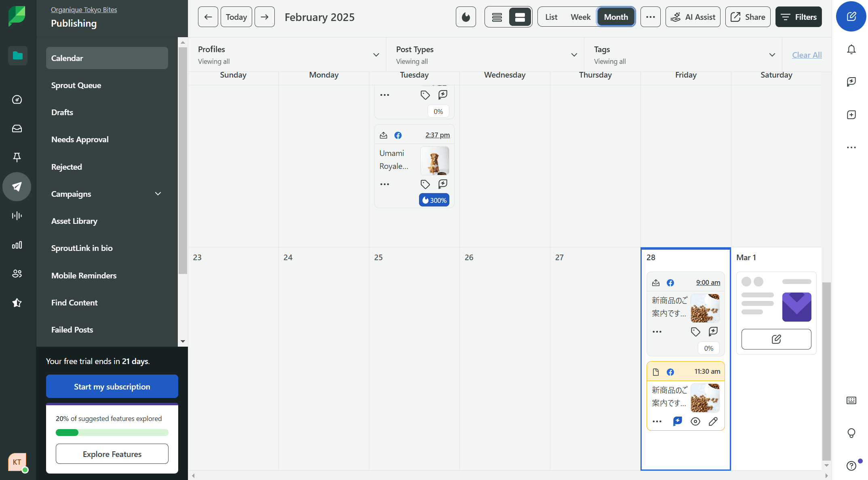
Task: Open Reports bar chart icon in sidebar
Action: (17, 245)
